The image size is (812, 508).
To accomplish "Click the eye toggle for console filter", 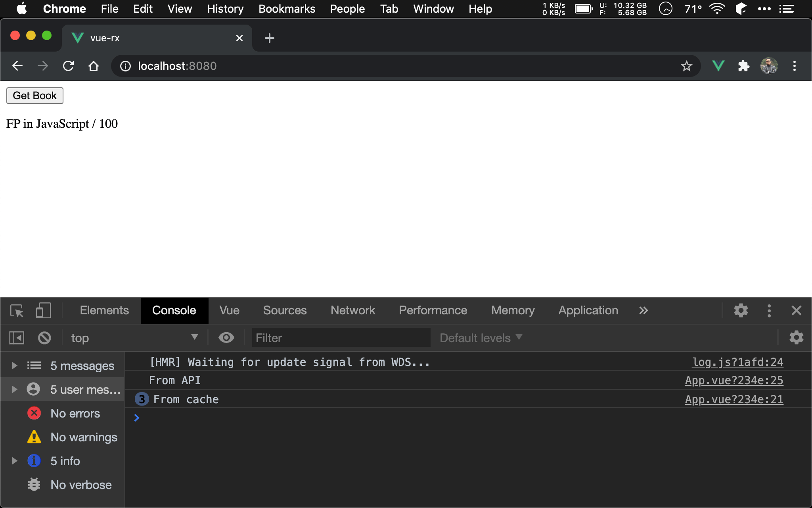I will point(226,338).
